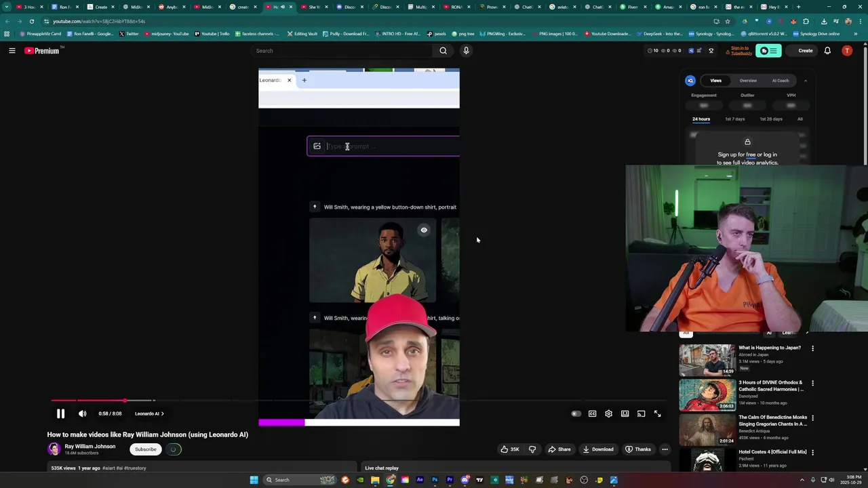The width and height of the screenshot is (868, 488).
Task: Open the player settings gear
Action: tap(608, 413)
